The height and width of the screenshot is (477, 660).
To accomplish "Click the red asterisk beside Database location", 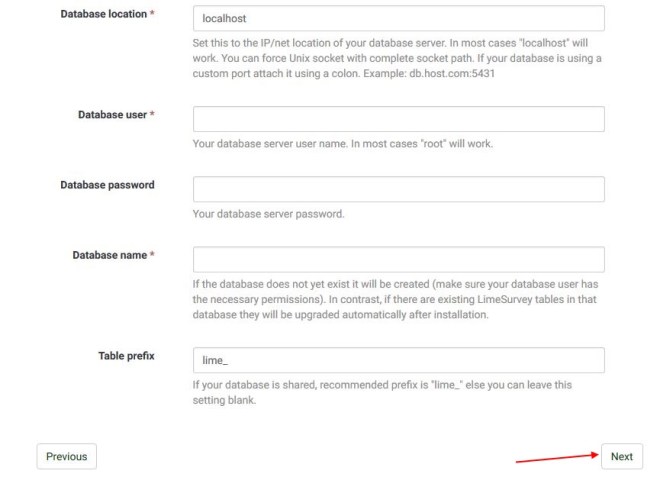I will 152,14.
